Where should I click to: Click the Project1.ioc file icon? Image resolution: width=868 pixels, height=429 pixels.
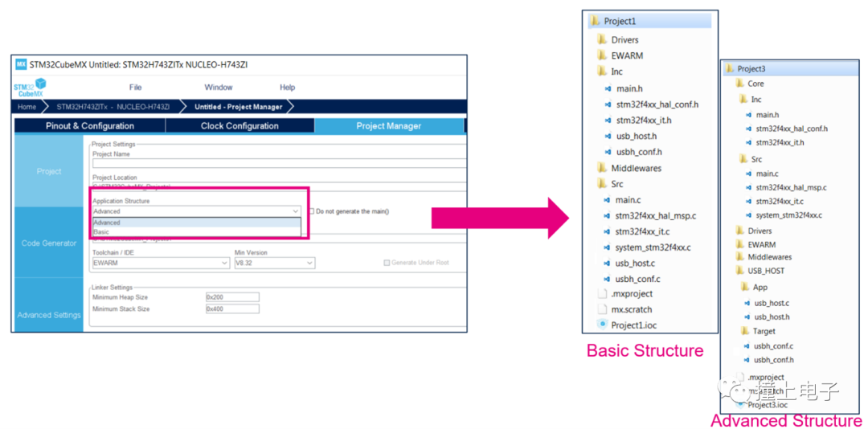pos(602,325)
